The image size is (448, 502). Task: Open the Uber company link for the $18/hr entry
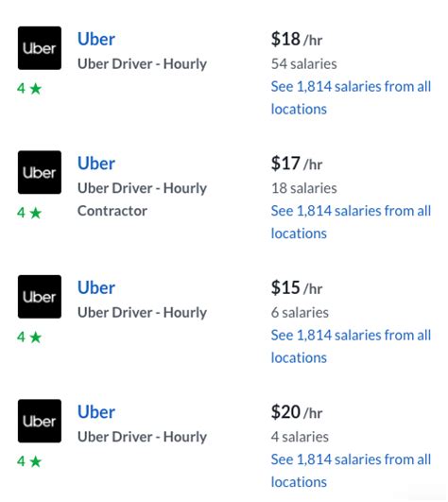pyautogui.click(x=96, y=39)
